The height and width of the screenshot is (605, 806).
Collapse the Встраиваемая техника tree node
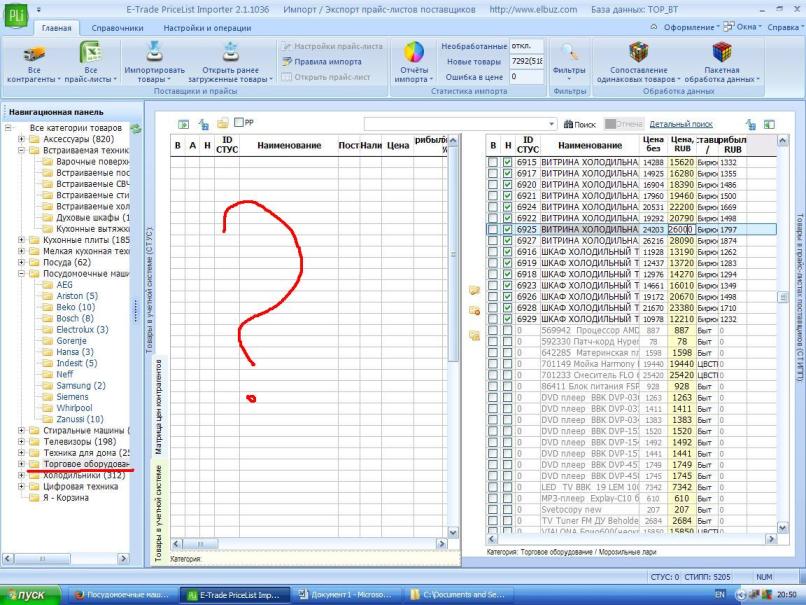coord(21,151)
